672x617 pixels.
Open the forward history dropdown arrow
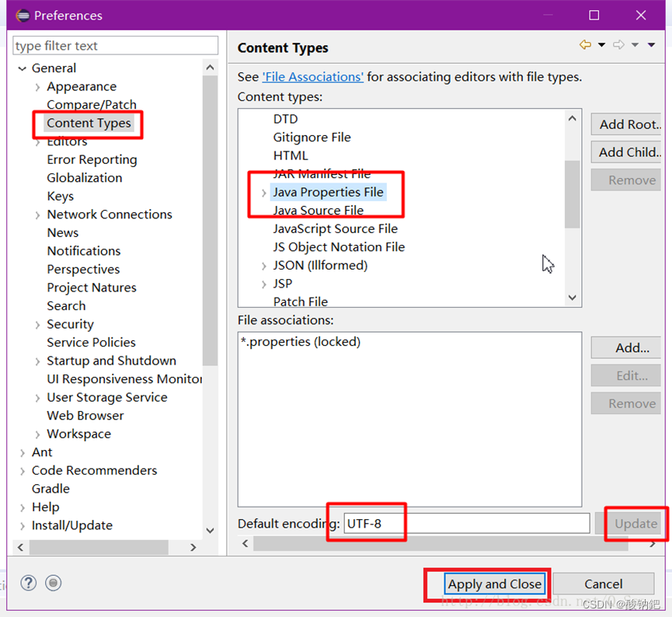coord(635,44)
